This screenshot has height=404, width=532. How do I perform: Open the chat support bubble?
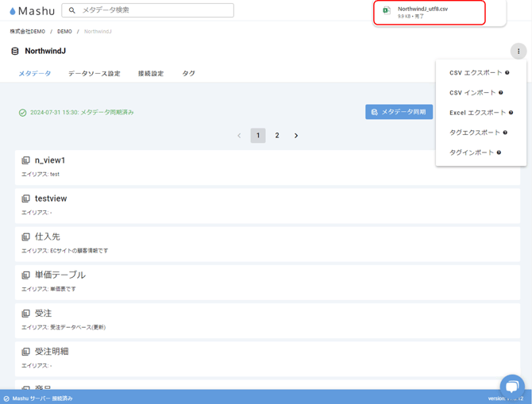pos(512,387)
